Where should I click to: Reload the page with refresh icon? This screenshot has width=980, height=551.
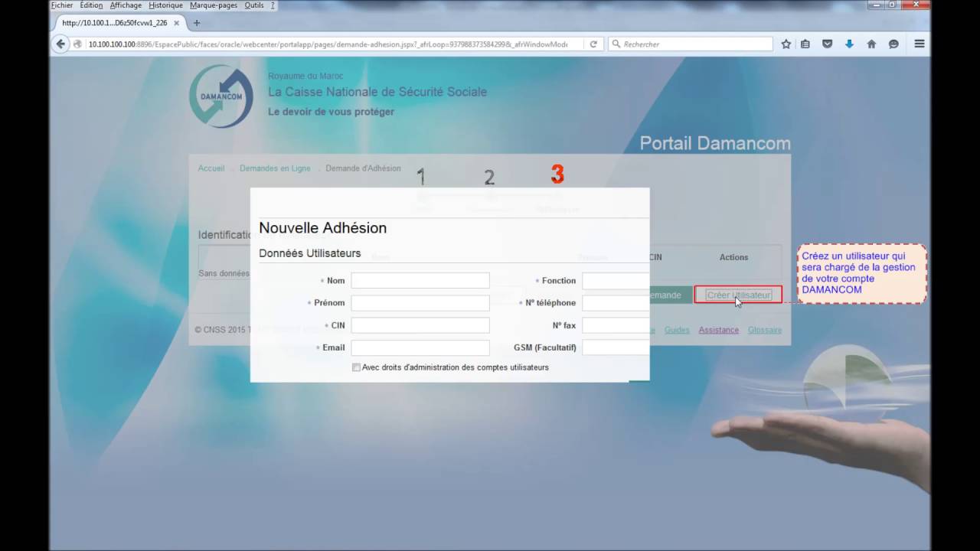click(593, 44)
